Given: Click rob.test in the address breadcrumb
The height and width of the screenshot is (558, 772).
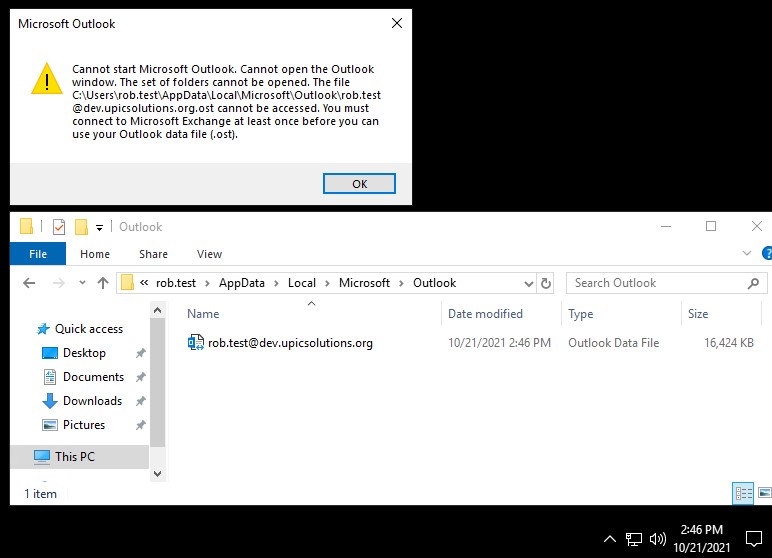Looking at the screenshot, I should point(176,283).
